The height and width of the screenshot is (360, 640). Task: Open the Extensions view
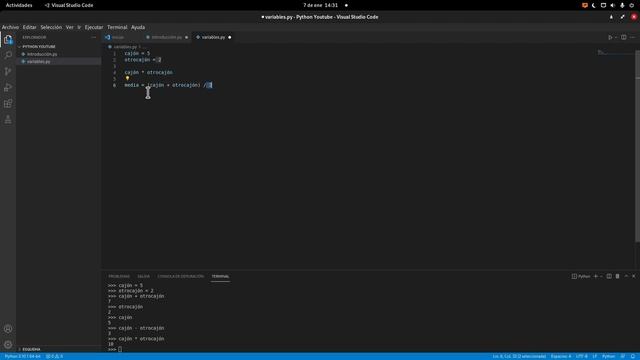(x=8, y=104)
